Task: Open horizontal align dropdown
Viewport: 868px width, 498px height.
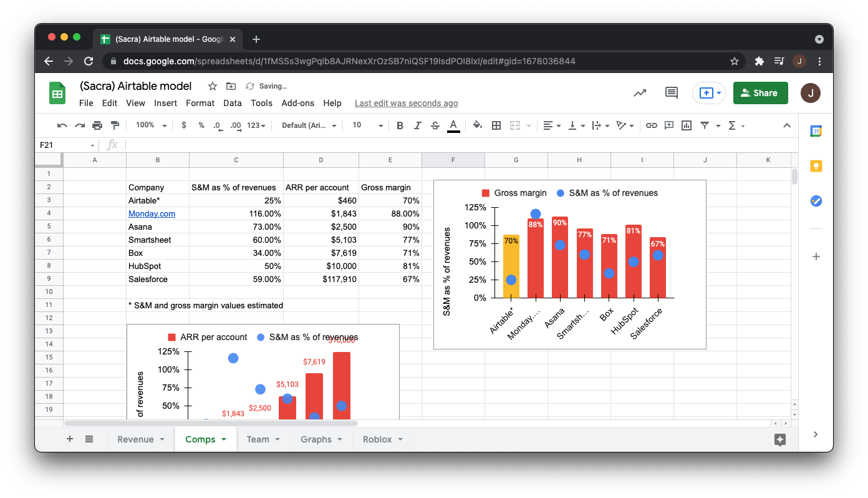Action: 552,125
